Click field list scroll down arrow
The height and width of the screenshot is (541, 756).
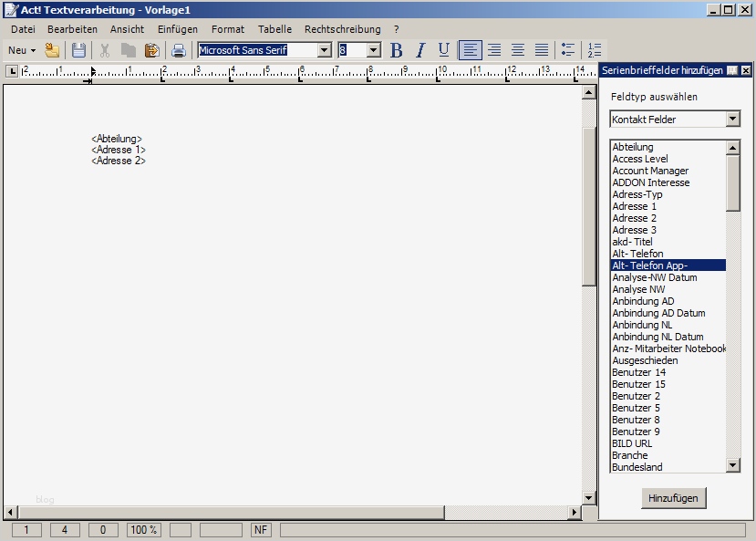point(733,465)
